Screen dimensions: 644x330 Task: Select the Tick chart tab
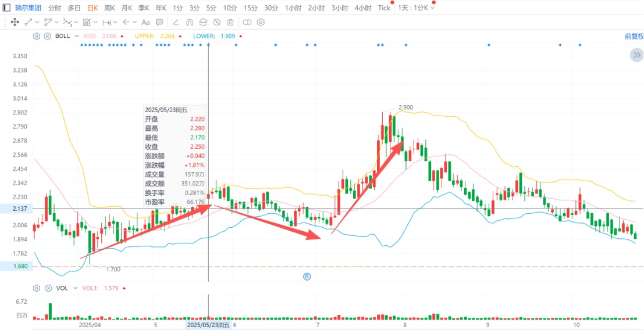pyautogui.click(x=384, y=8)
